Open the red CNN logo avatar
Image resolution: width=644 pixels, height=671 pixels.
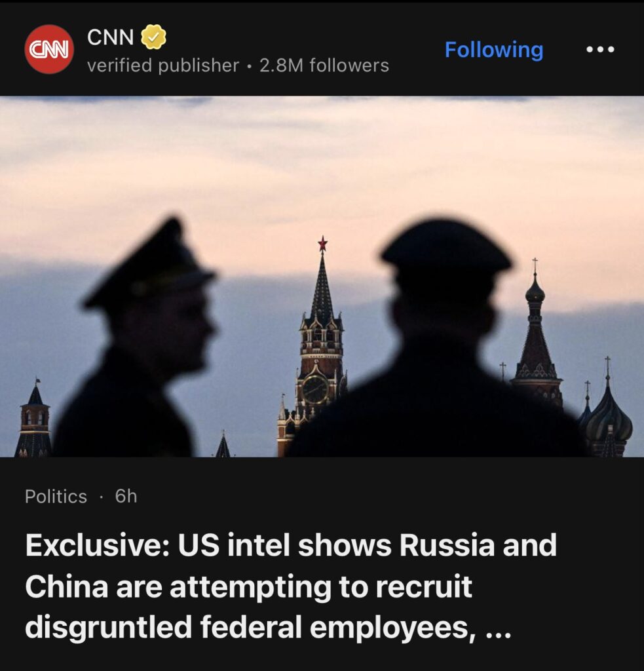[48, 49]
